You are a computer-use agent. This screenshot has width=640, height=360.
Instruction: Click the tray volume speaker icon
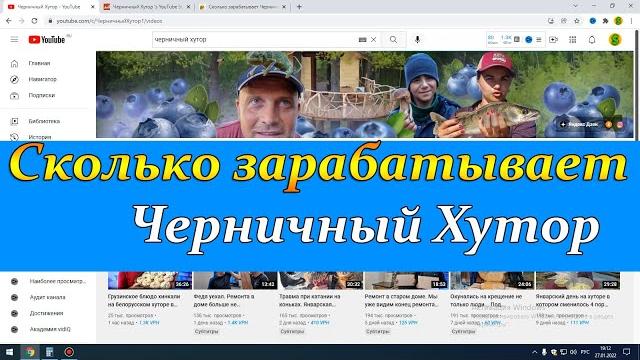[x=573, y=352]
